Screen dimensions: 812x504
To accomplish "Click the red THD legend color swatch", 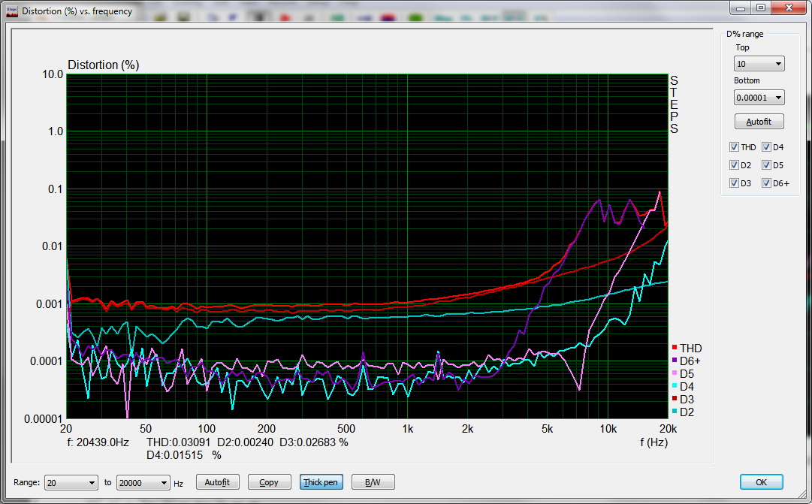I will (x=675, y=348).
